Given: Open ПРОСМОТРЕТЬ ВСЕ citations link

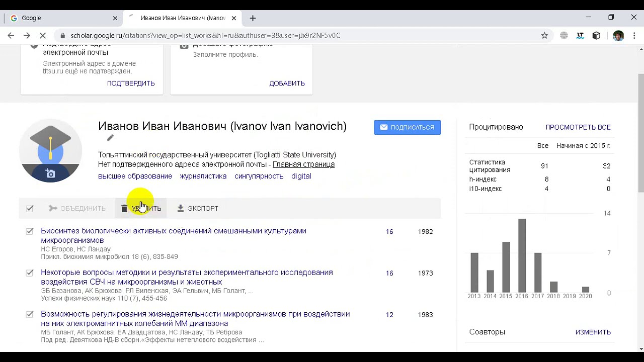Looking at the screenshot, I should [x=578, y=127].
